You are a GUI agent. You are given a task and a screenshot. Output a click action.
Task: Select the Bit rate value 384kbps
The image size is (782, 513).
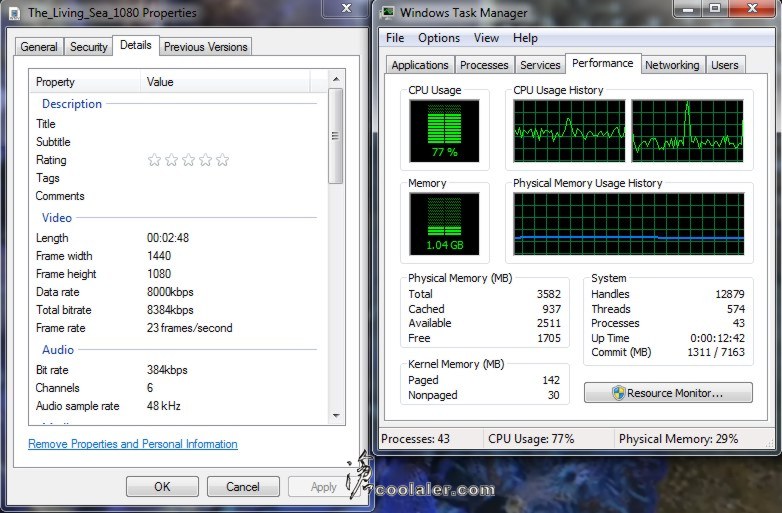pyautogui.click(x=167, y=370)
